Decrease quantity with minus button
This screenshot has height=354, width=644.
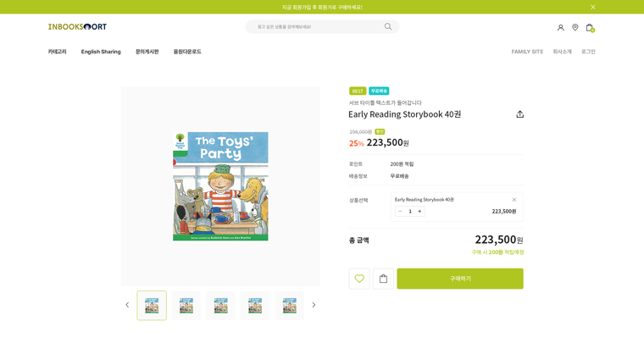[400, 211]
